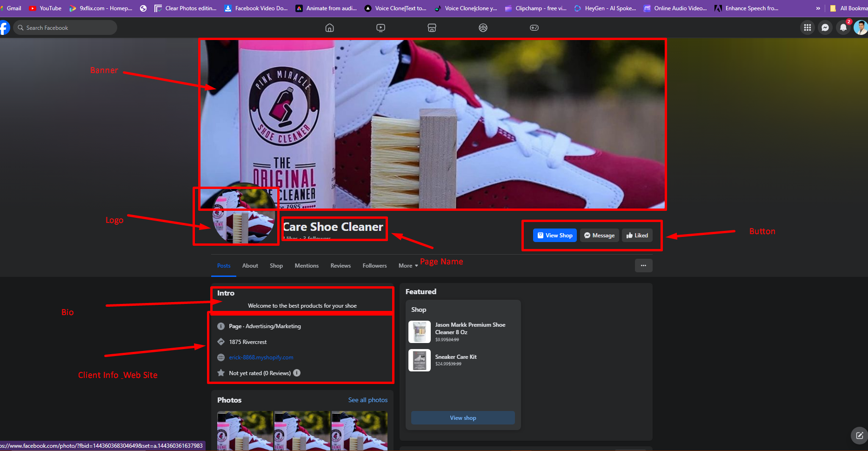The width and height of the screenshot is (868, 451).
Task: Open the account profile avatar
Action: [x=861, y=28]
